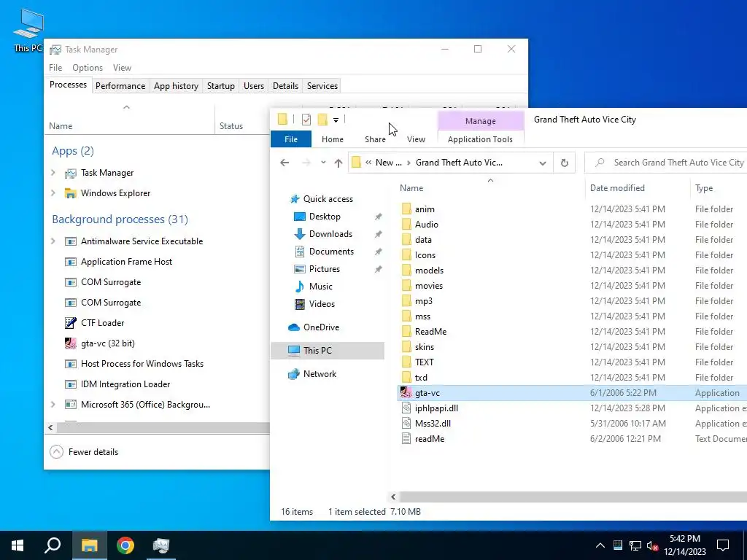This screenshot has width=747, height=560.
Task: Open Task Manager View menu
Action: [122, 68]
